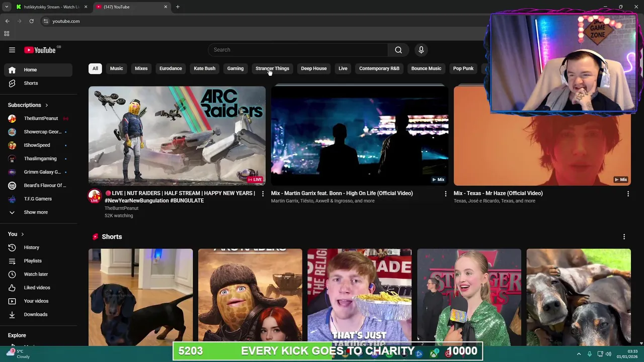The width and height of the screenshot is (644, 362).
Task: Open a new browser tab
Action: coord(178,7)
